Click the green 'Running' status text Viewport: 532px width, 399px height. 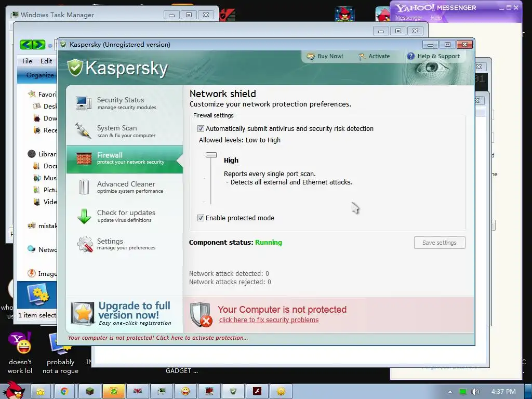tap(269, 242)
